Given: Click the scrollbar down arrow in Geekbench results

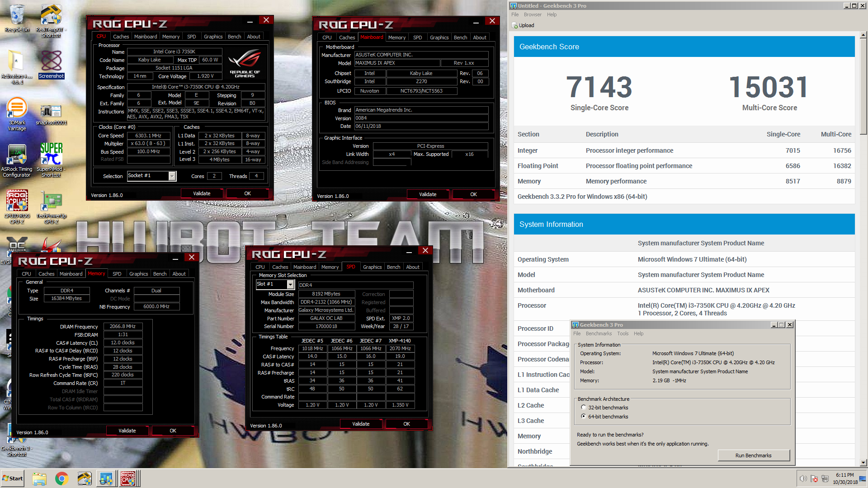Looking at the screenshot, I should tap(863, 463).
